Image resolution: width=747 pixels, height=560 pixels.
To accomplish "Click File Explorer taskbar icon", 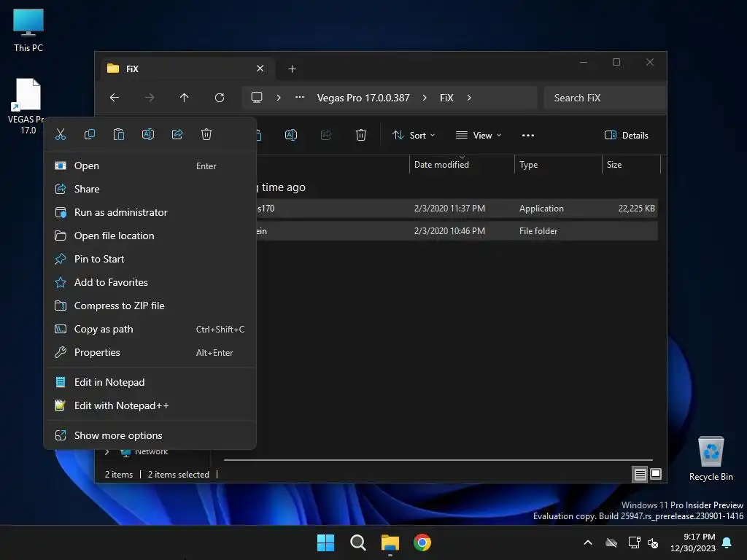I will point(390,542).
